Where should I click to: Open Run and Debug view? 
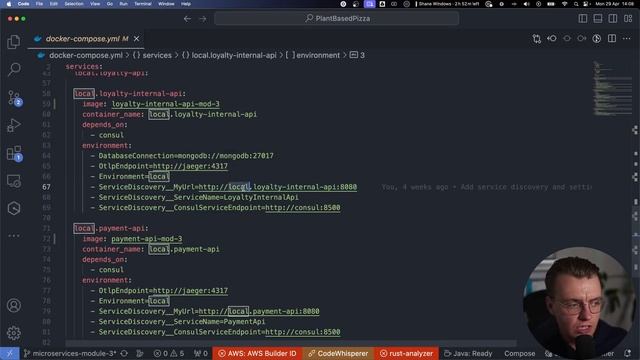[14, 125]
